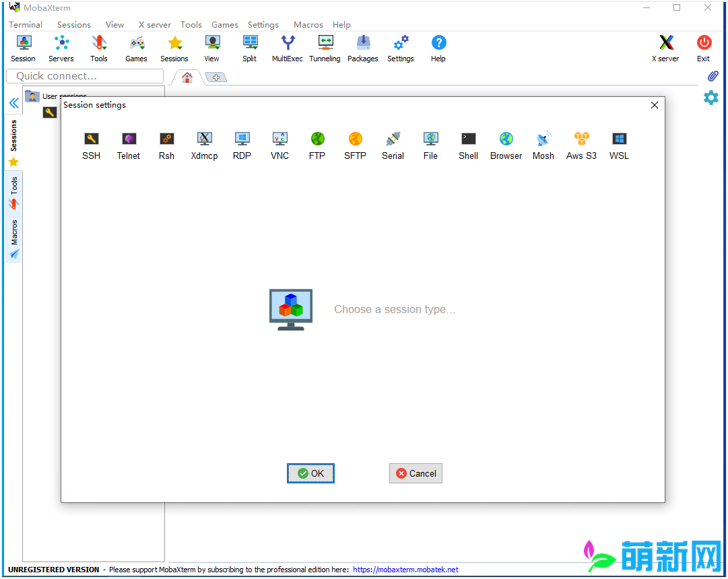Open the Tools toolbar icon
Screen dimensions: 728x579
pyautogui.click(x=99, y=48)
